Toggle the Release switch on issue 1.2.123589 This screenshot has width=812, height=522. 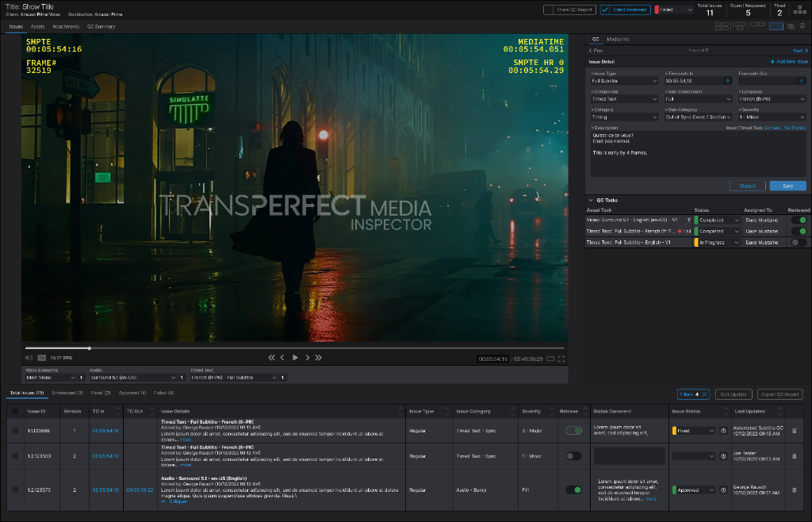pyautogui.click(x=573, y=431)
